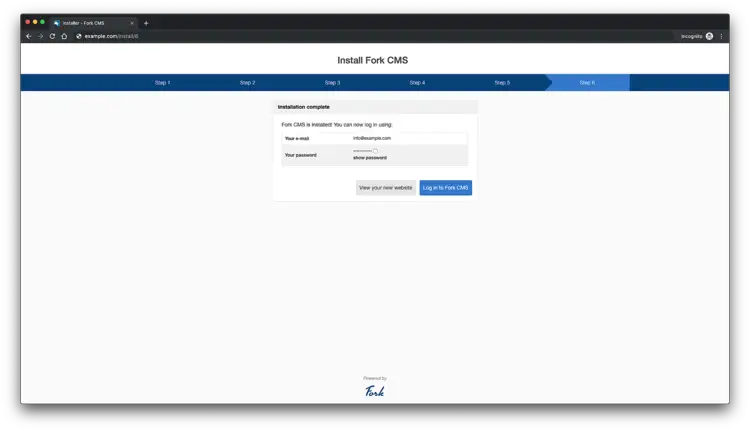Image resolution: width=750 pixels, height=431 pixels.
Task: Click the Install Fork CMS heading
Action: click(x=373, y=60)
